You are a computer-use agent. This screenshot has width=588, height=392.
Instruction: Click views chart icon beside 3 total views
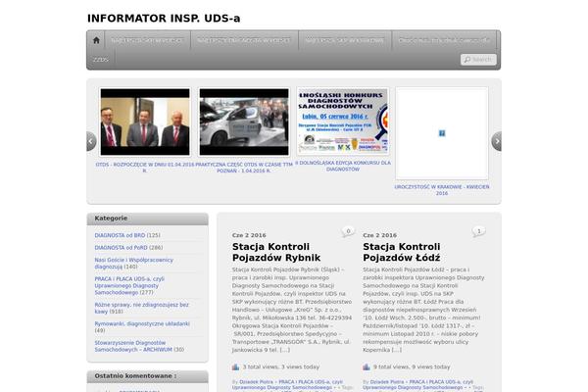235,367
